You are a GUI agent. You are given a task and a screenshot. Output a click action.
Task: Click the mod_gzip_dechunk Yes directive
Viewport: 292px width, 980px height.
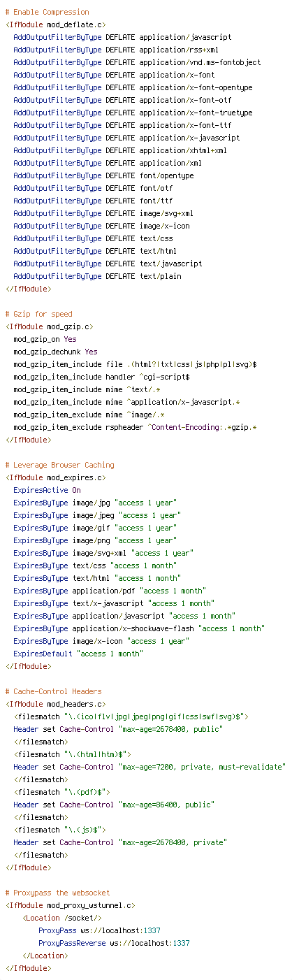click(55, 352)
